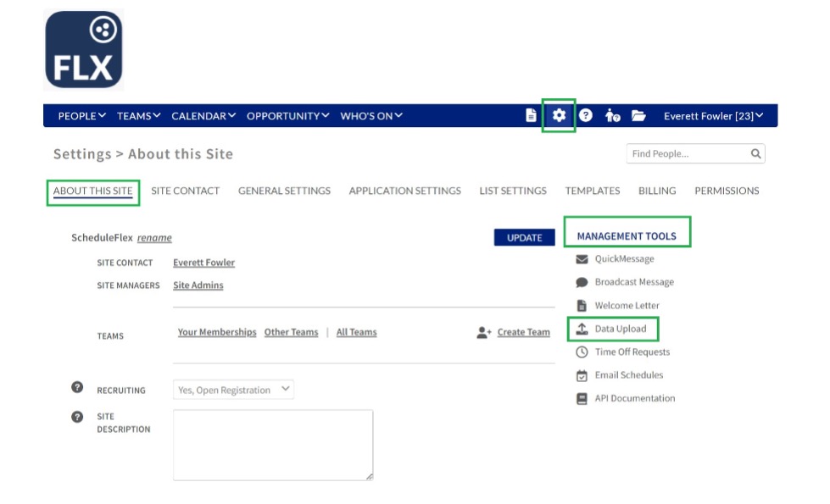Viewport: 830px width, 504px height.
Task: Open the Everett Fowler [23] user menu
Action: pyautogui.click(x=713, y=116)
